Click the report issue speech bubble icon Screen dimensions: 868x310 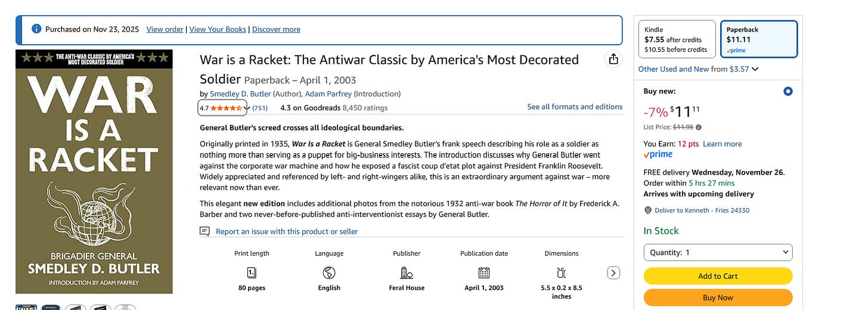click(x=204, y=231)
